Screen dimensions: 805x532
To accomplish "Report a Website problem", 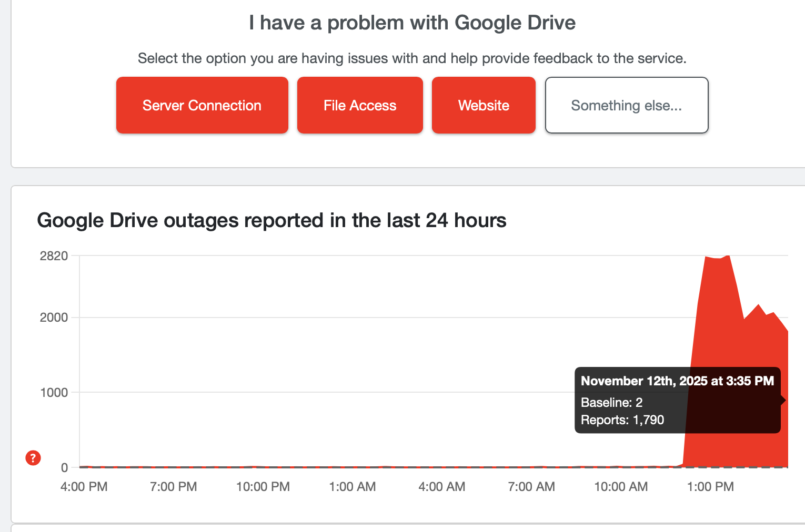I will point(483,105).
